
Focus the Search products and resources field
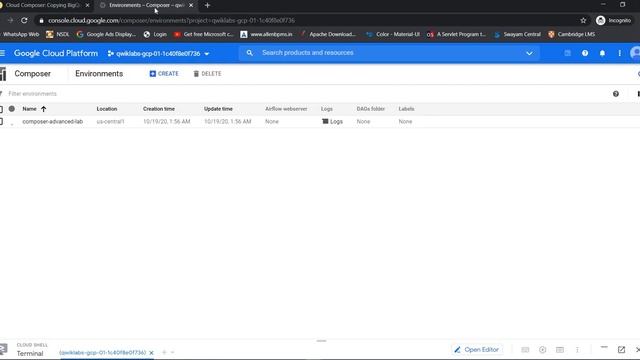tap(308, 53)
